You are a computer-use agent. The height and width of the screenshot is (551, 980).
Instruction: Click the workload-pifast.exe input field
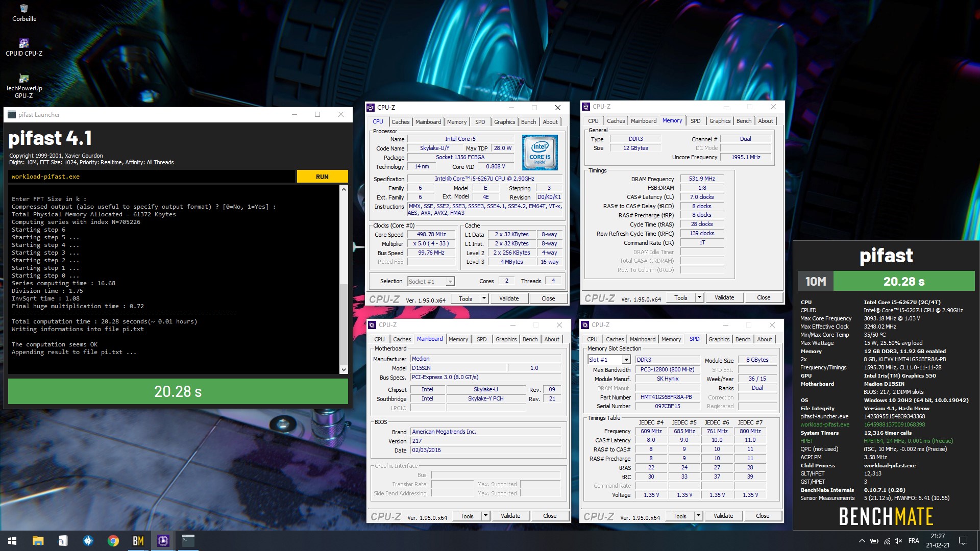click(152, 177)
